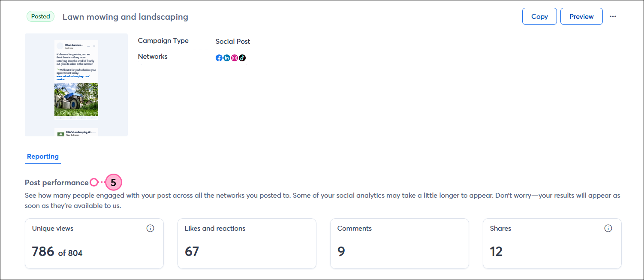The height and width of the screenshot is (280, 644).
Task: Select the LinkedIn network icon
Action: pos(226,57)
